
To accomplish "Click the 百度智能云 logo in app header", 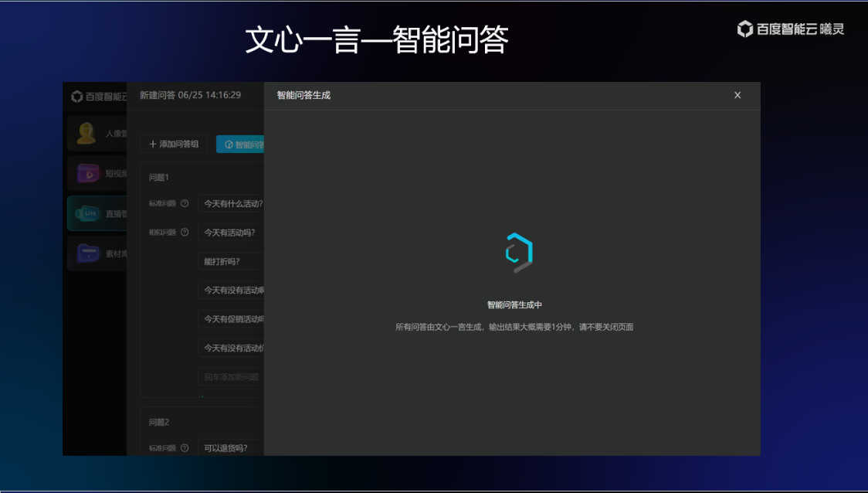I will pos(99,97).
